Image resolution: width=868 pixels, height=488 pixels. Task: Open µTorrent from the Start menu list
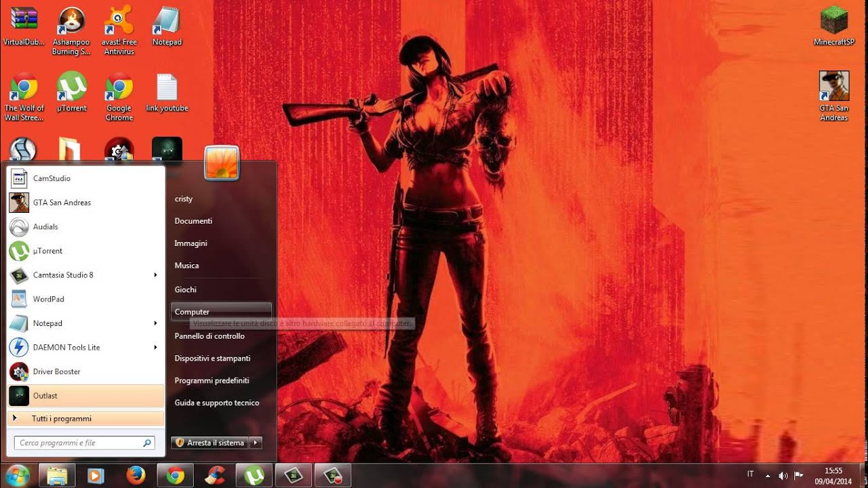pos(85,251)
